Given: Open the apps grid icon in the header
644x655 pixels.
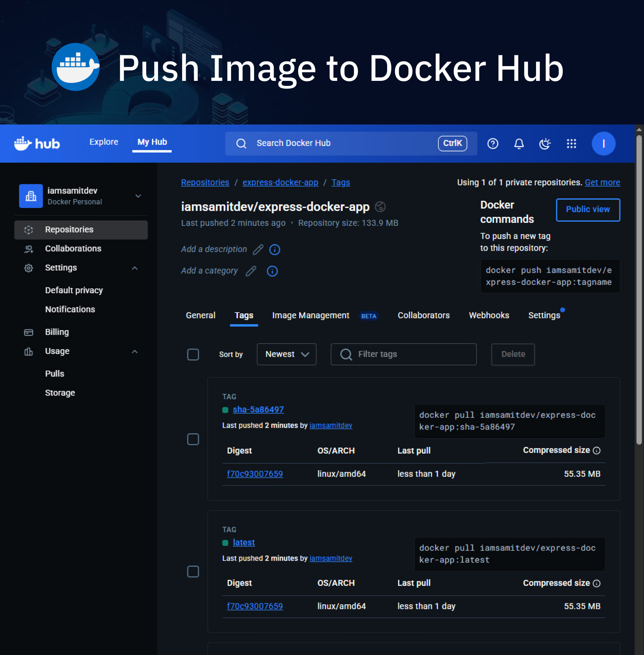Looking at the screenshot, I should (x=572, y=144).
